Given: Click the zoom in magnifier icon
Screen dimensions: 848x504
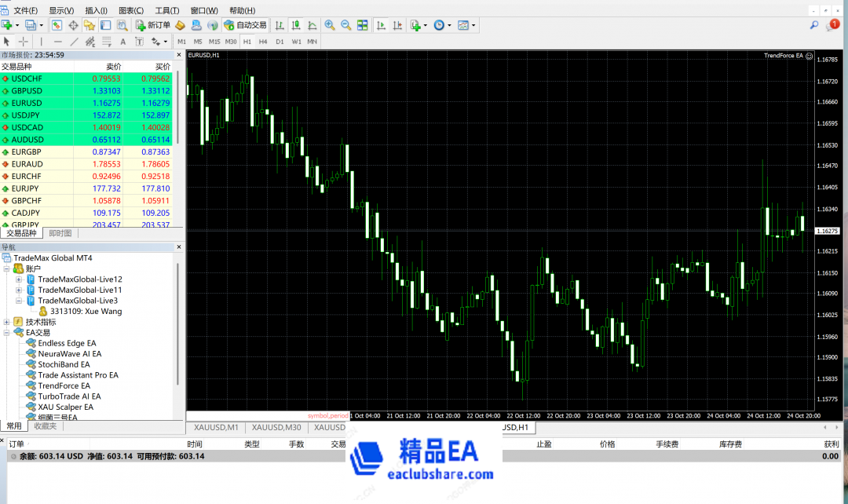Looking at the screenshot, I should (x=330, y=25).
